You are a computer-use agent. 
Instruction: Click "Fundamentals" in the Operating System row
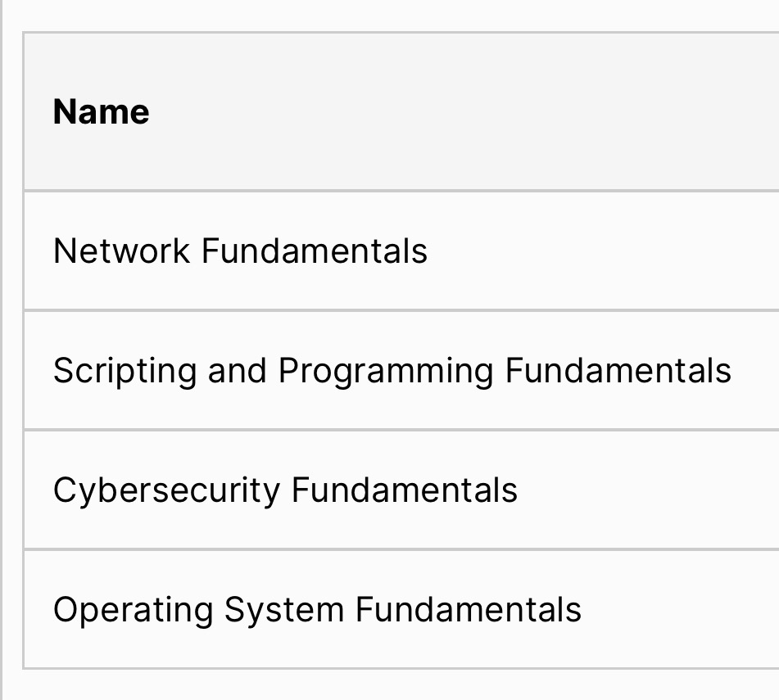click(x=469, y=610)
